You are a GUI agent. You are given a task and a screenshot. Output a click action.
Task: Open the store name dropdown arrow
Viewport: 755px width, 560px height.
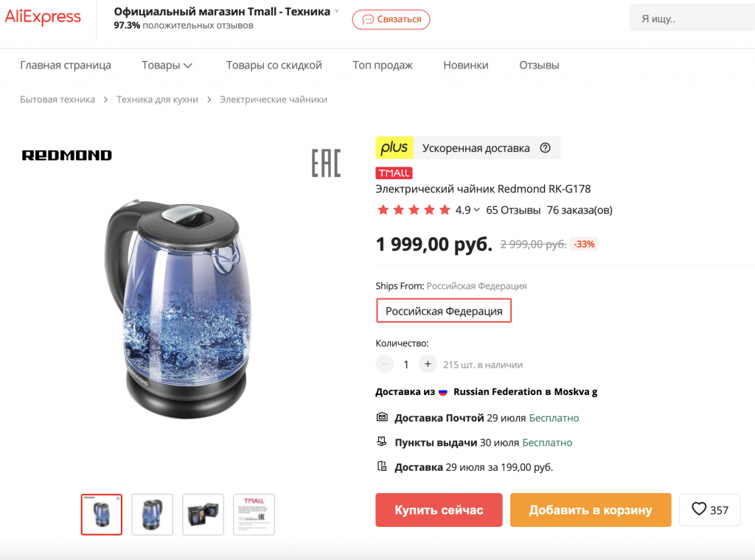pyautogui.click(x=337, y=11)
